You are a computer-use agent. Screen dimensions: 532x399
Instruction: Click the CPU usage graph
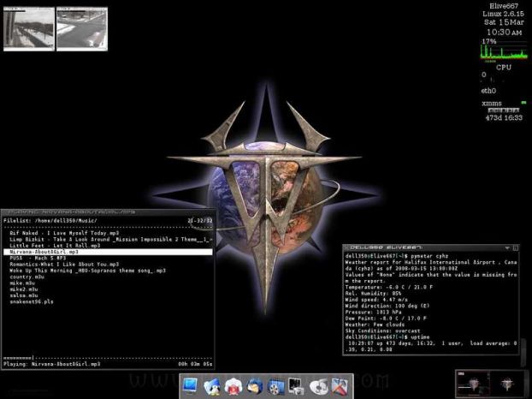504,51
